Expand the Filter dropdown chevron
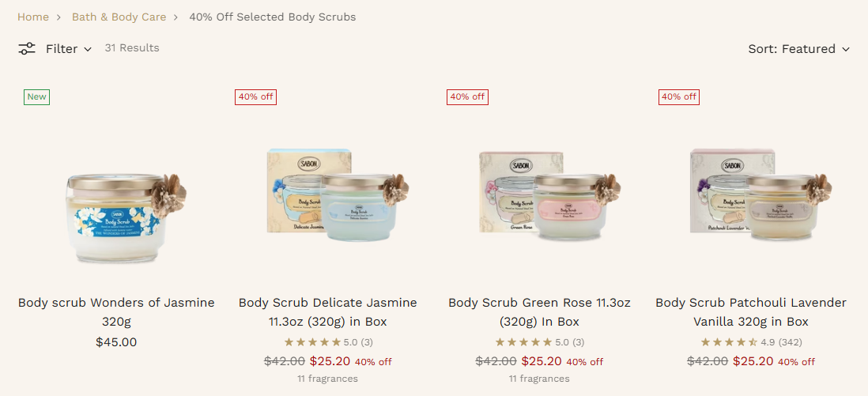 pyautogui.click(x=88, y=49)
